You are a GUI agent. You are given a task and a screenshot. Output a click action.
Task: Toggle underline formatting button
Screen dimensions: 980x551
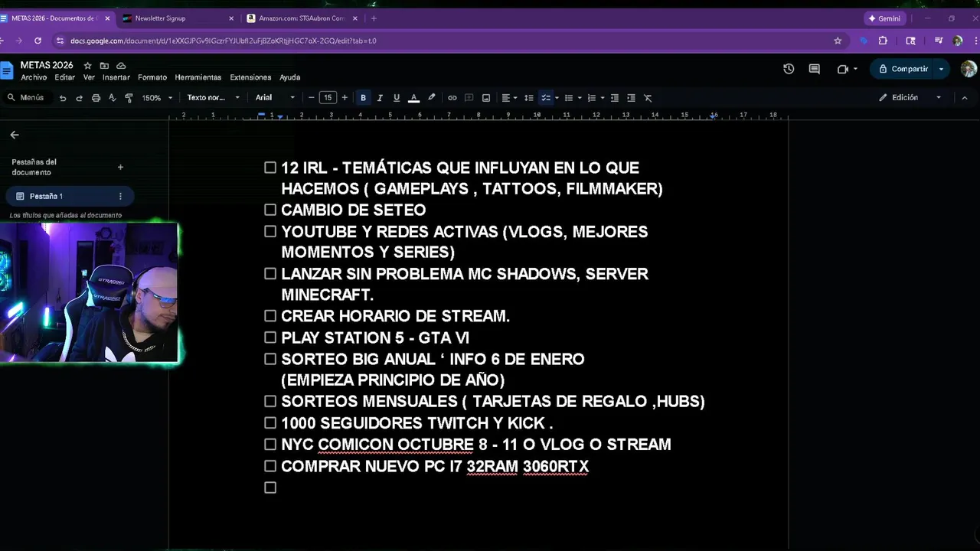click(x=396, y=98)
